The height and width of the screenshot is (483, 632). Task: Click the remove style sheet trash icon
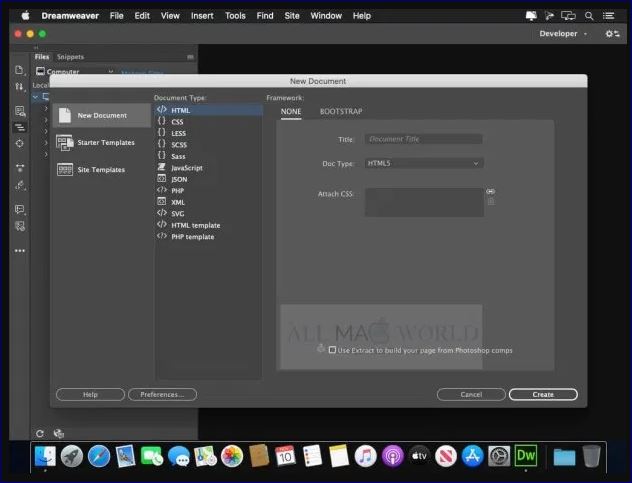(x=491, y=201)
